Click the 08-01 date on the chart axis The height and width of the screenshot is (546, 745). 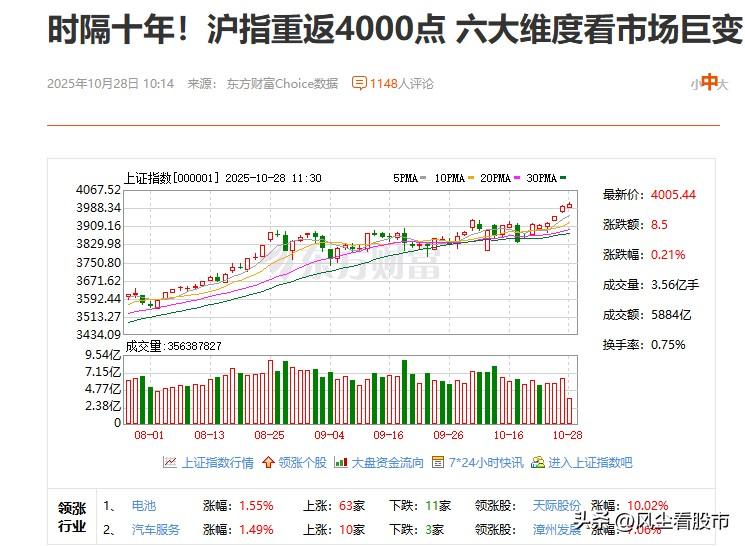149,435
